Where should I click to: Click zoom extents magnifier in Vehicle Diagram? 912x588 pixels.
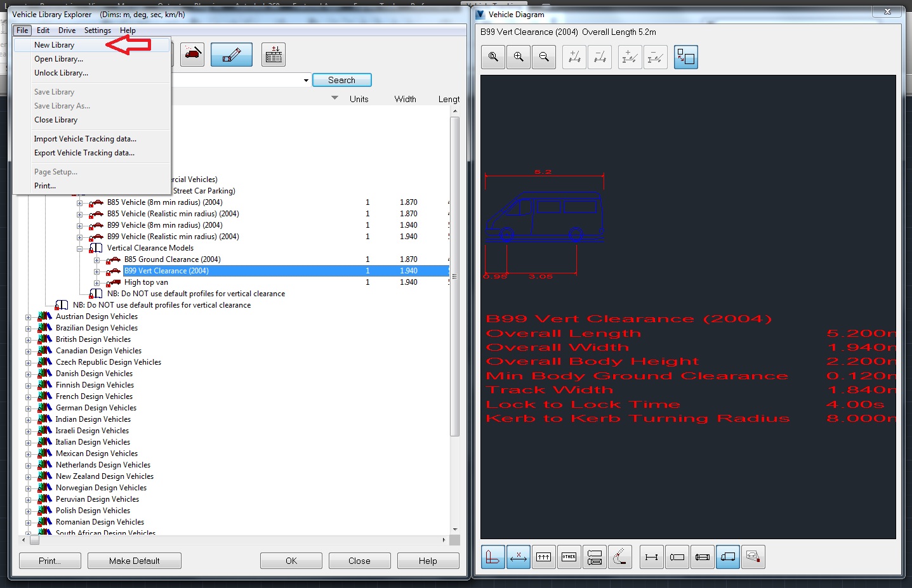(x=493, y=57)
